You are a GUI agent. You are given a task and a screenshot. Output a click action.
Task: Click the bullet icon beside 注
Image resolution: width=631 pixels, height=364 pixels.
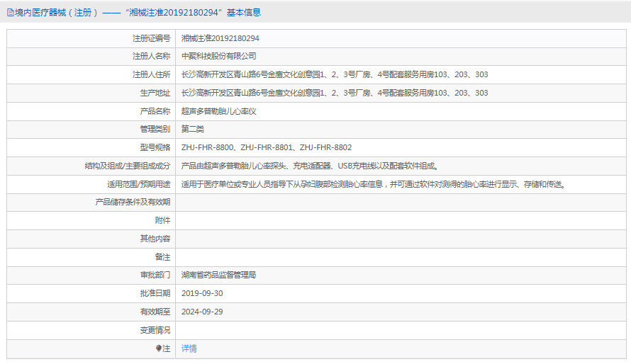point(159,348)
